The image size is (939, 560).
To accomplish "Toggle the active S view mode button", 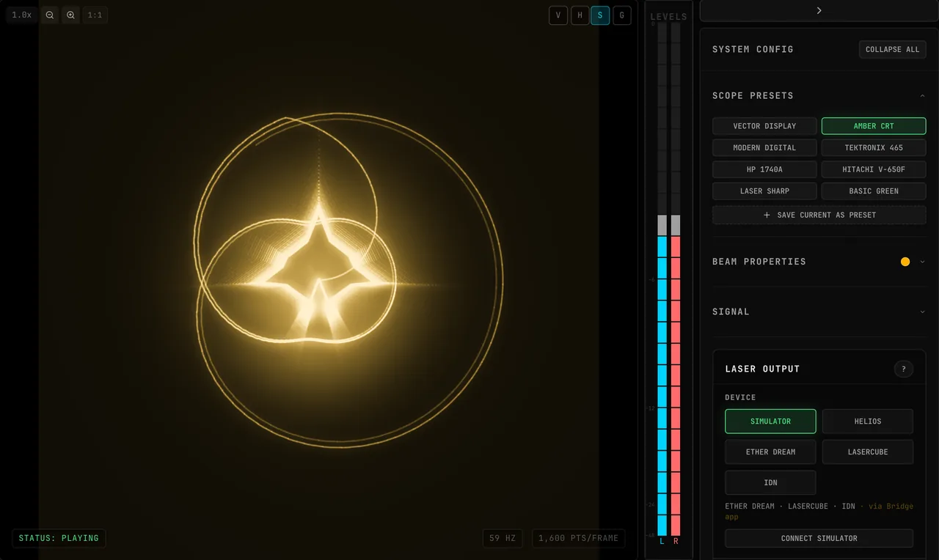I will [601, 15].
